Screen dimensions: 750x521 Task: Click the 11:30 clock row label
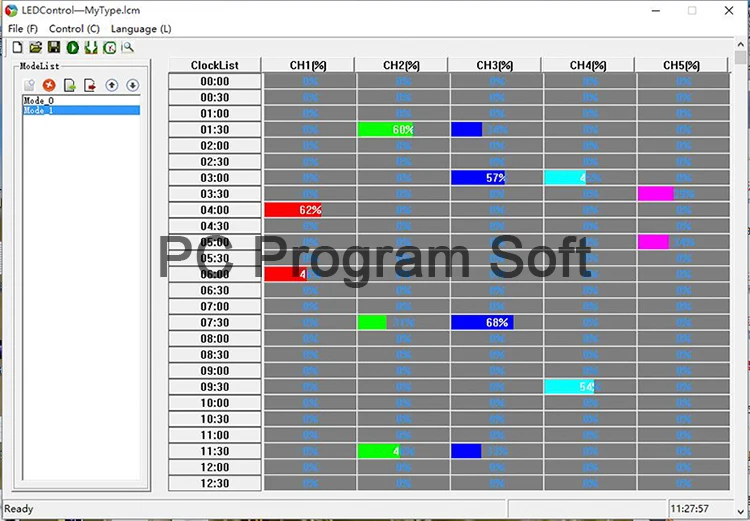coord(215,451)
